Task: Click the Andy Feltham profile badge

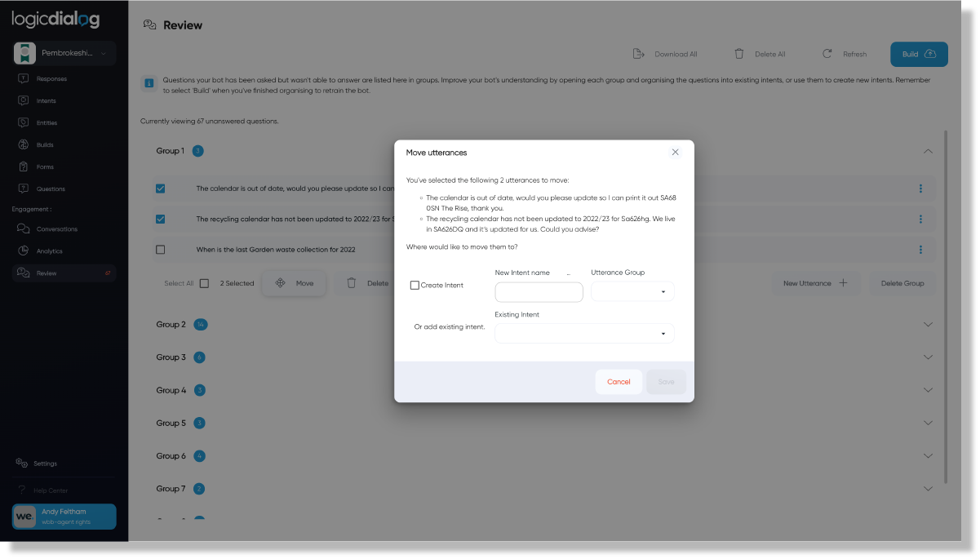Action: coord(63,517)
